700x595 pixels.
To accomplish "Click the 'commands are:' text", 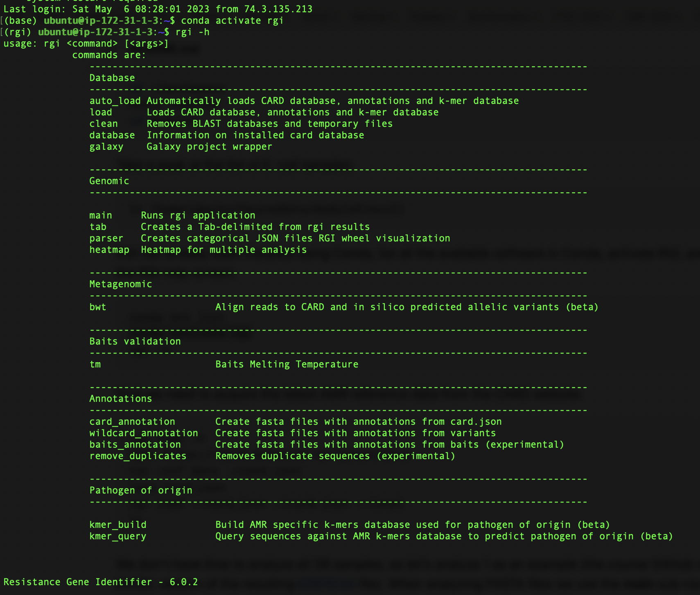I will tap(109, 55).
